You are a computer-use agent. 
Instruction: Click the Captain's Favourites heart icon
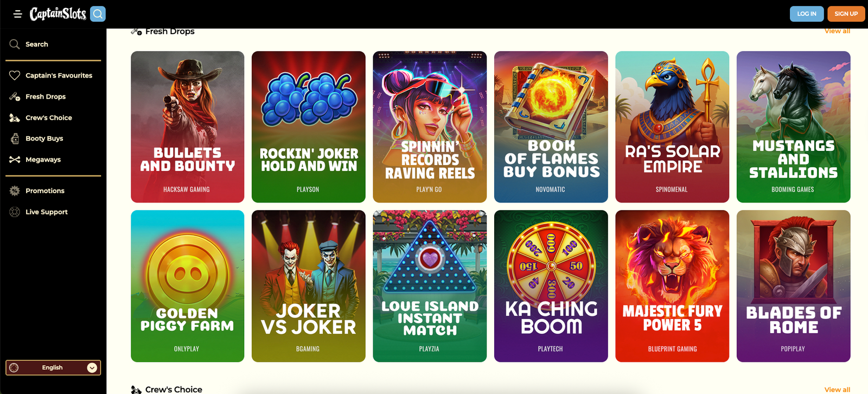pyautogui.click(x=15, y=75)
